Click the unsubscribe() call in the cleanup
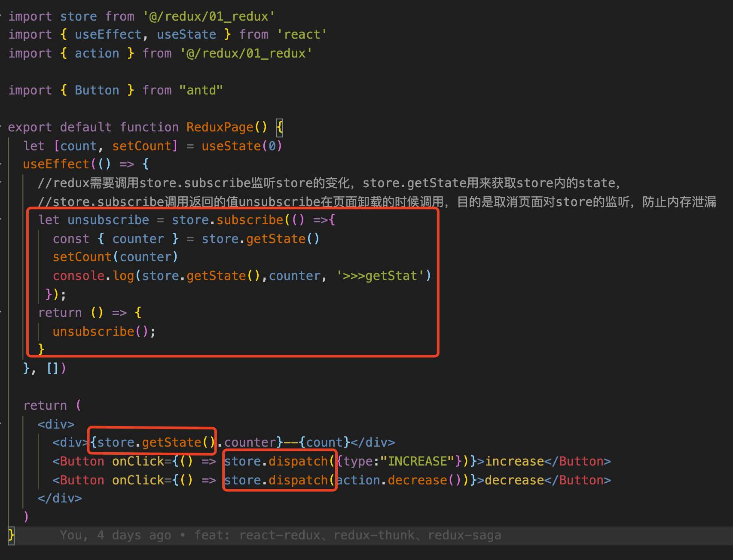The height and width of the screenshot is (560, 733). [101, 332]
